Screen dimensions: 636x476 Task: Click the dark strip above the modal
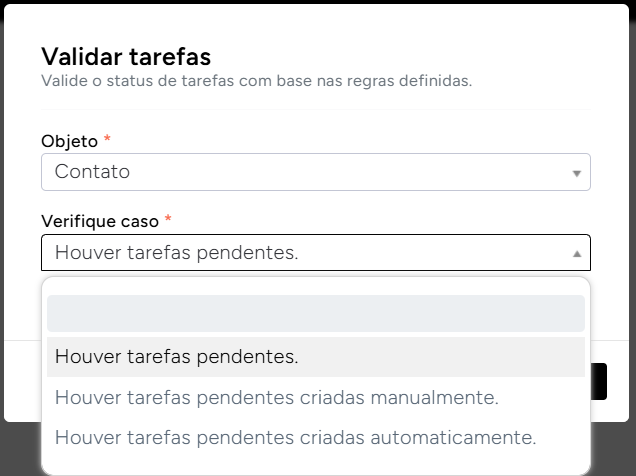click(318, 1)
